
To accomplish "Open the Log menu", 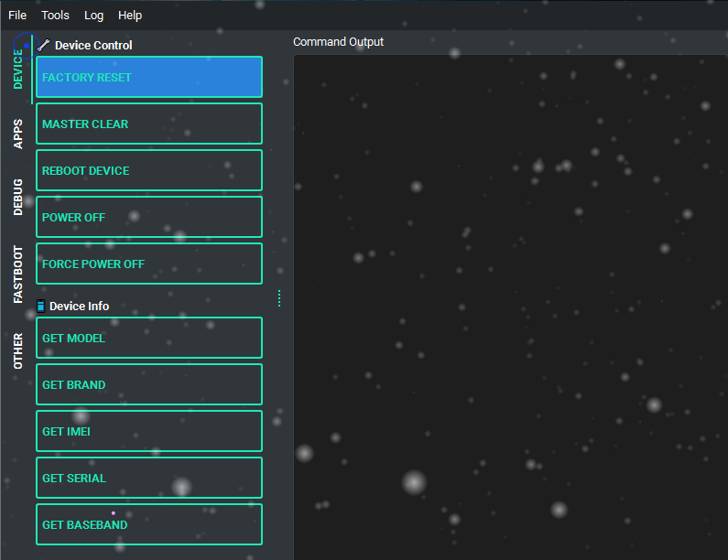I will [93, 16].
